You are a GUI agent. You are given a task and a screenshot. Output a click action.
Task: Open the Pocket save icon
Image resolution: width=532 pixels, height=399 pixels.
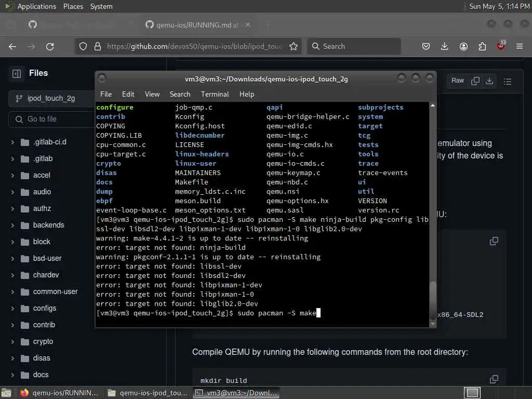pyautogui.click(x=426, y=46)
